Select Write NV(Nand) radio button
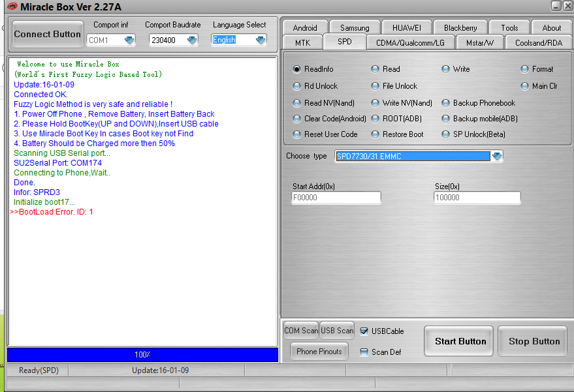 pyautogui.click(x=375, y=103)
